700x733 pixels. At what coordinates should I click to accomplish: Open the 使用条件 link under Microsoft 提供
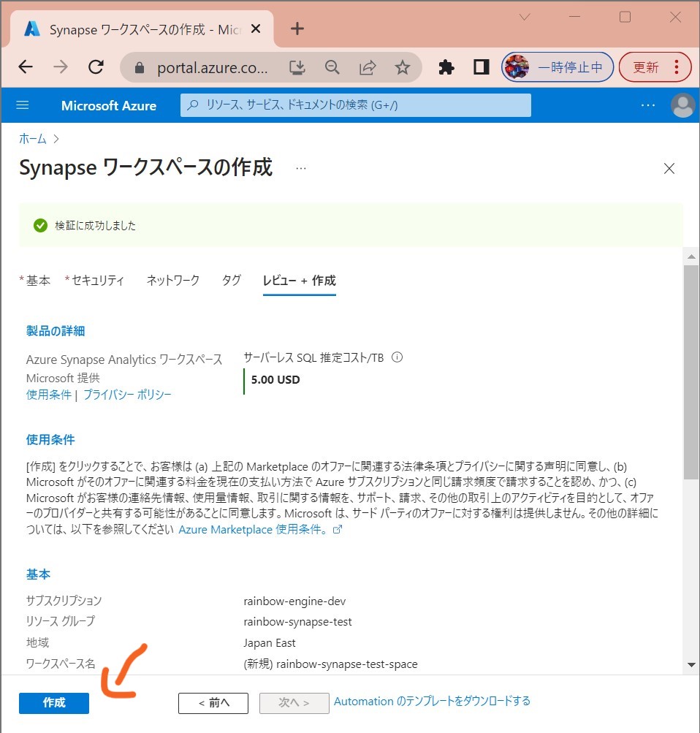49,395
